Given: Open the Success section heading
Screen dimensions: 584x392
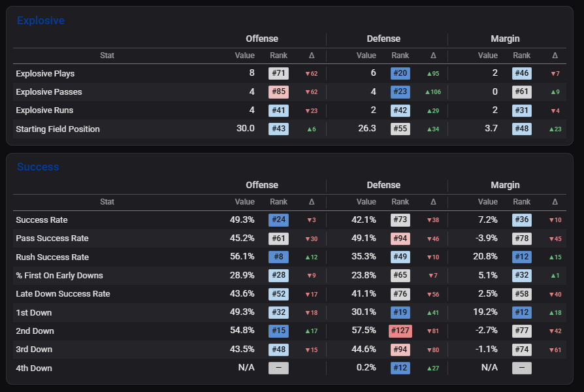Looking at the screenshot, I should [x=38, y=167].
